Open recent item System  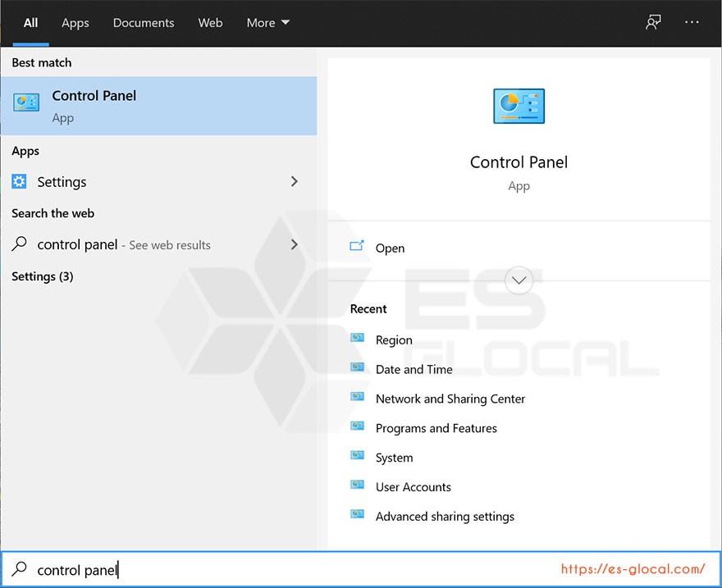coord(394,458)
